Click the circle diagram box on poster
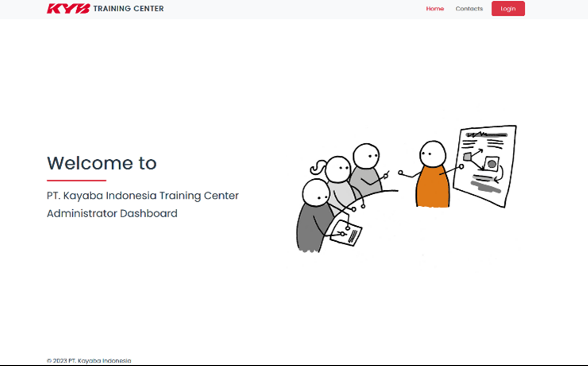The width and height of the screenshot is (588, 366). pyautogui.click(x=491, y=164)
